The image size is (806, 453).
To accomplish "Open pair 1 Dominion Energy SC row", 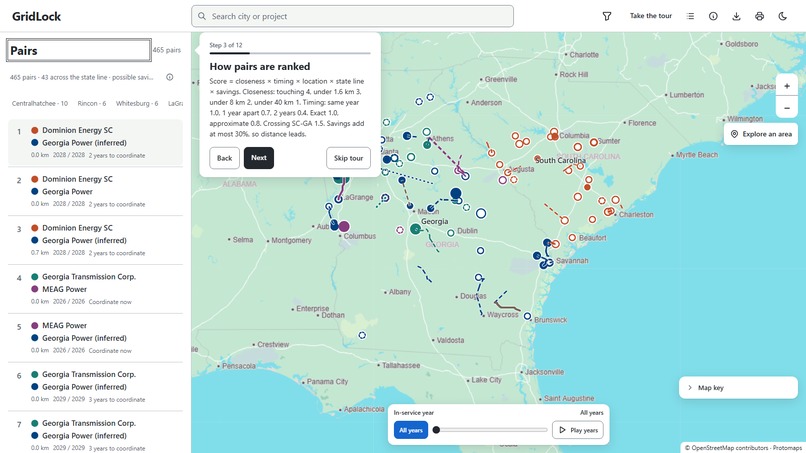I will (x=95, y=142).
